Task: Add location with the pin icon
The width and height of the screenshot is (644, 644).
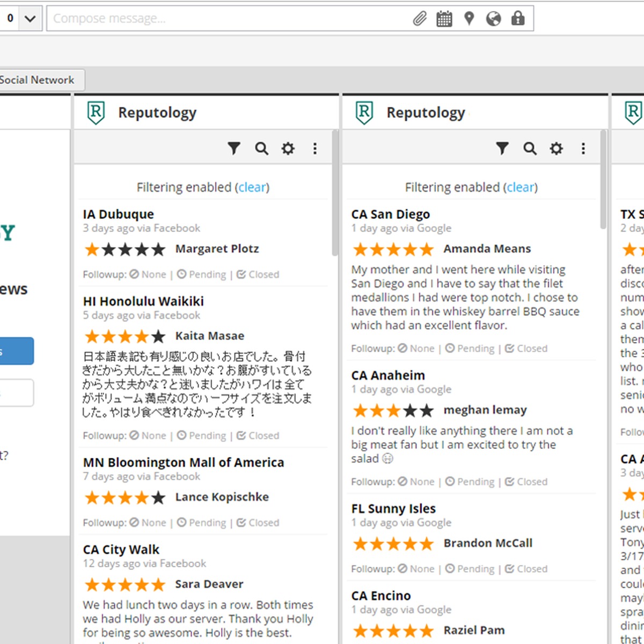Action: click(x=469, y=19)
